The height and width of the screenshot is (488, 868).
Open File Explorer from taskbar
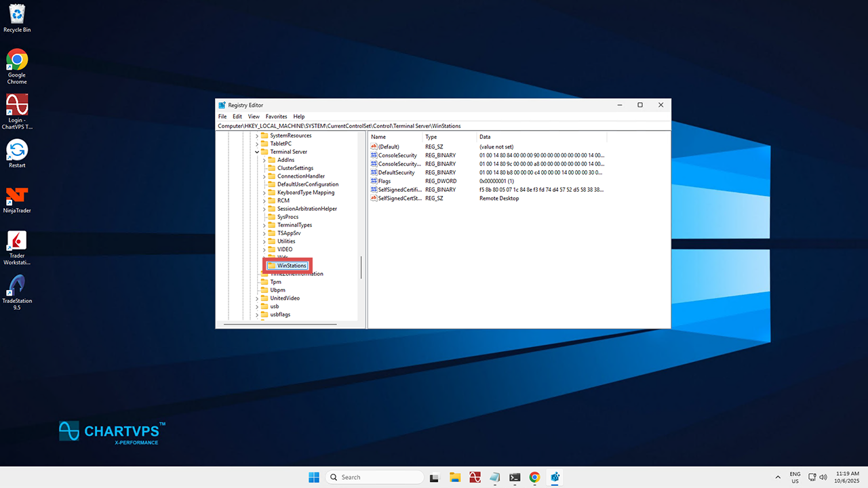pos(455,477)
